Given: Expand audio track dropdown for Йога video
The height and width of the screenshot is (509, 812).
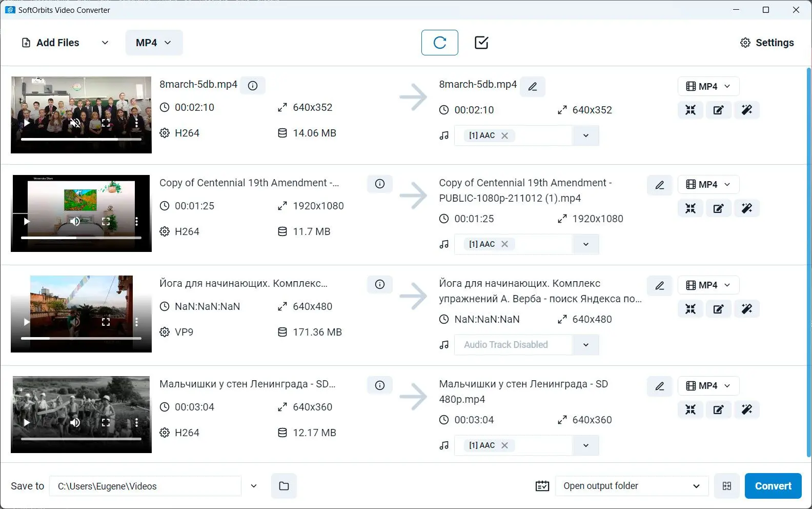Looking at the screenshot, I should coord(585,345).
